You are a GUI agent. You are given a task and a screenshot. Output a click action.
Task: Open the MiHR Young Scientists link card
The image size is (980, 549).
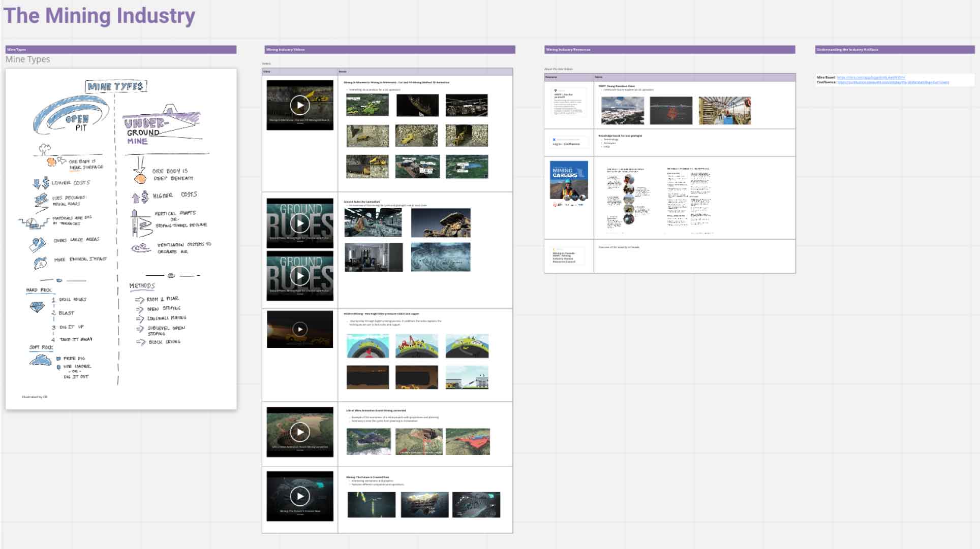coord(568,102)
